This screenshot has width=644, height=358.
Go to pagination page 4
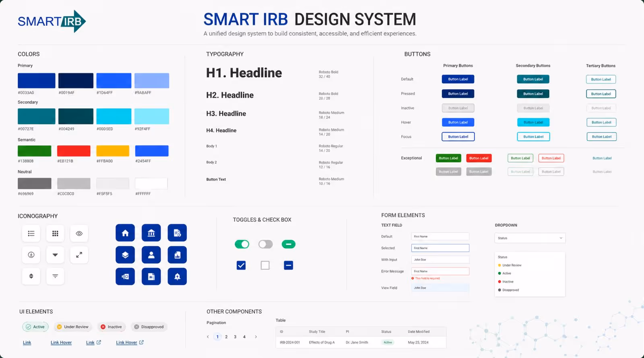pyautogui.click(x=244, y=337)
